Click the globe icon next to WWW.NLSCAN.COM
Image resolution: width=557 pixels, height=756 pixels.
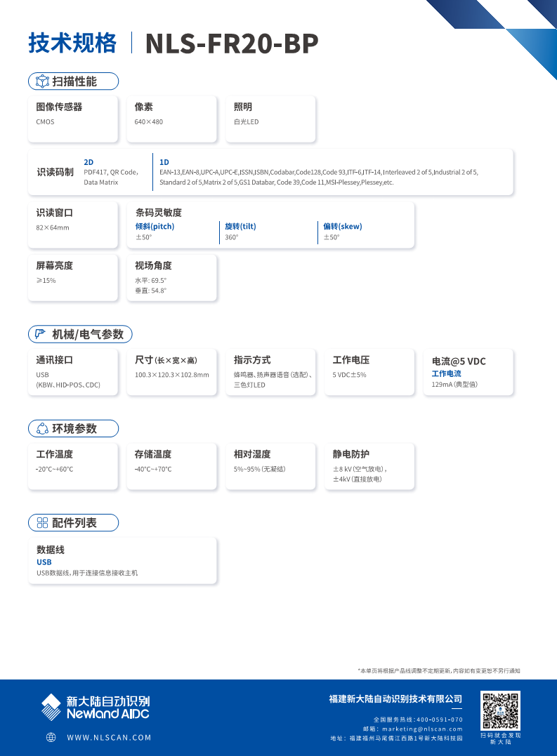(51, 737)
